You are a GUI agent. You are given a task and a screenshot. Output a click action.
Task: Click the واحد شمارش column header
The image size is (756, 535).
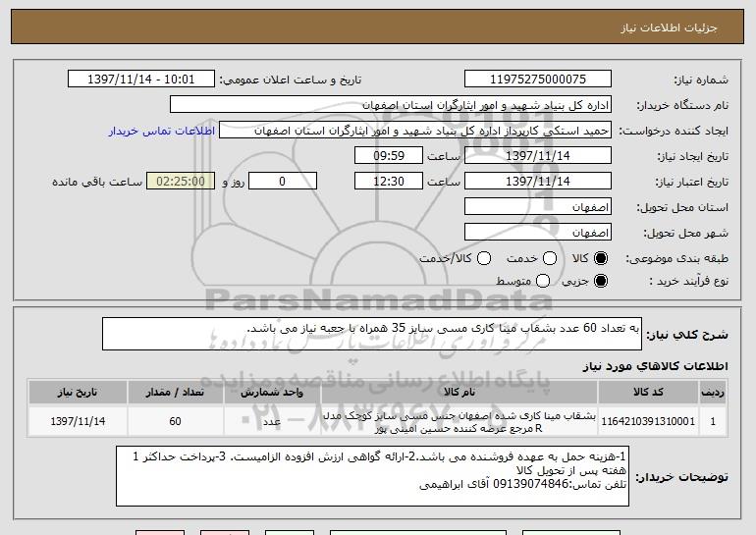point(272,393)
